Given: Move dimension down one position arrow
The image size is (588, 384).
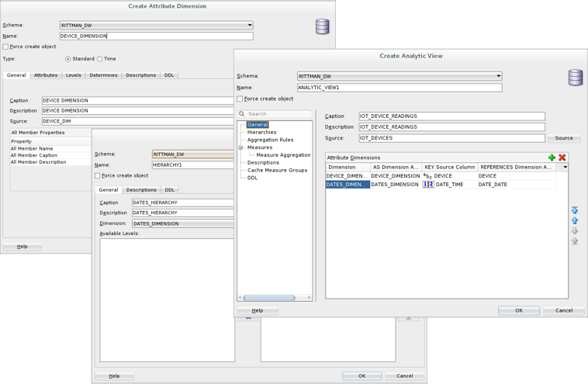Looking at the screenshot, I should 575,230.
